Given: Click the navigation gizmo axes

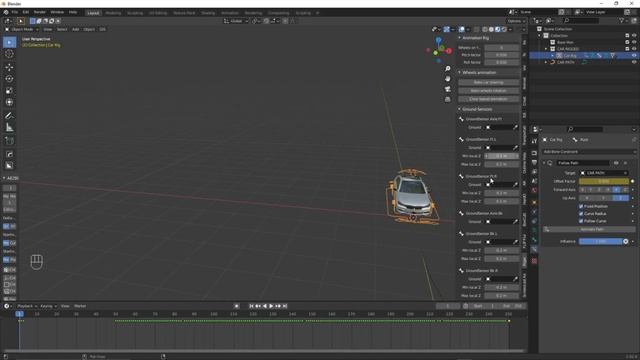Looking at the screenshot, I should [438, 50].
